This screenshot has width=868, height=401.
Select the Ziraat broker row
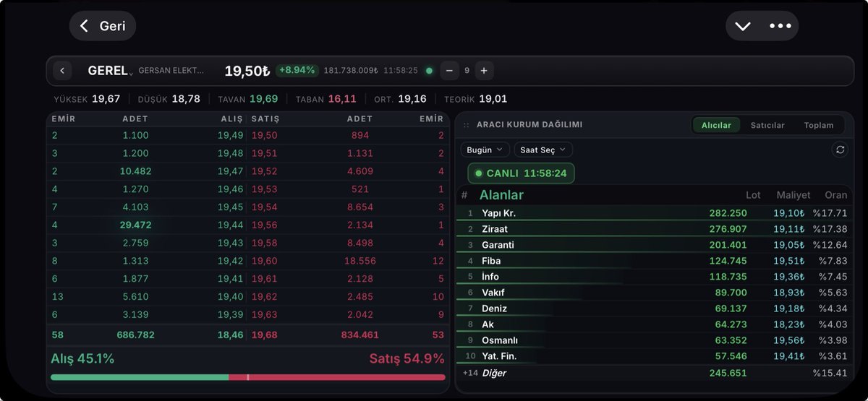(x=655, y=229)
